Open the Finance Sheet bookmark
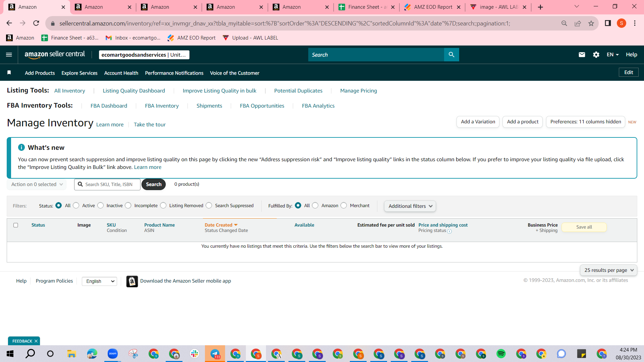The image size is (644, 362). point(70,38)
